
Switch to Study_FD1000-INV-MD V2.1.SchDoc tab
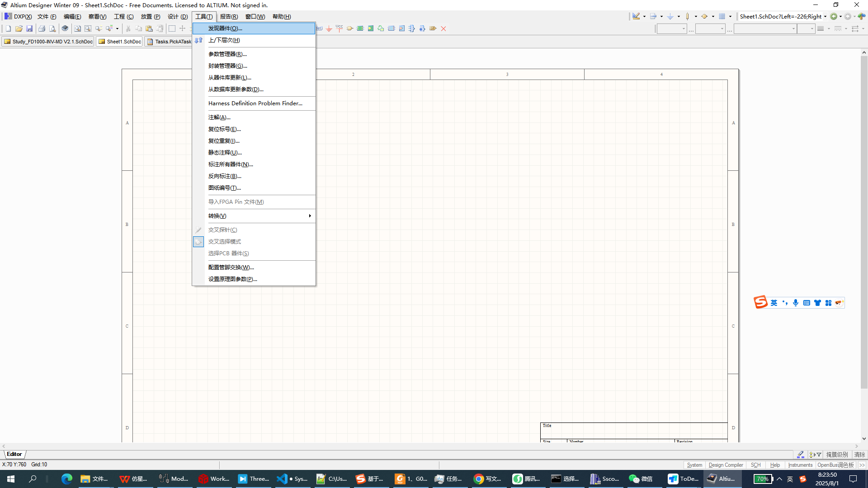click(x=48, y=42)
